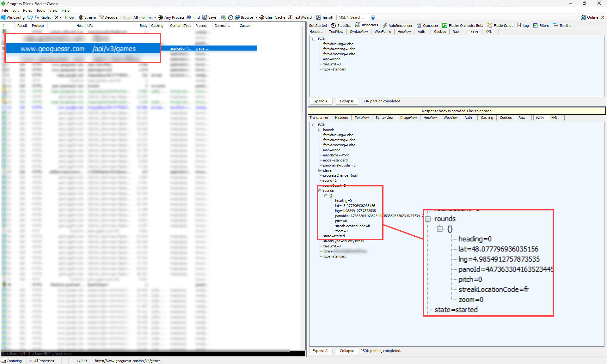Image resolution: width=607 pixels, height=364 pixels.
Task: Toggle Stream mode
Action: [x=87, y=17]
